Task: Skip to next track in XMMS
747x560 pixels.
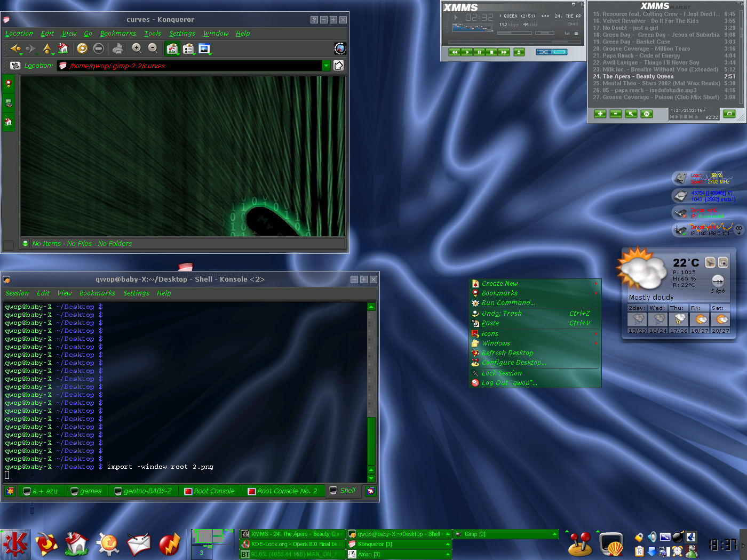Action: click(x=503, y=52)
